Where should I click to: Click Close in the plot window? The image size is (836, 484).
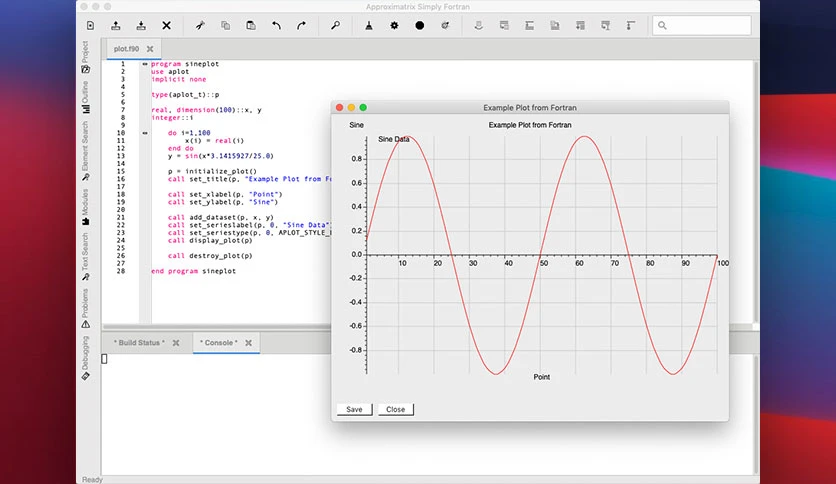pos(396,409)
